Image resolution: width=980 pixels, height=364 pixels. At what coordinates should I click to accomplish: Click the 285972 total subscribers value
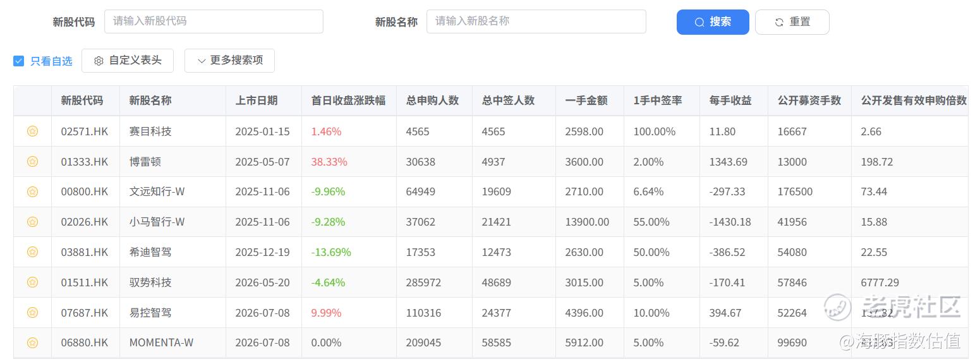[423, 282]
